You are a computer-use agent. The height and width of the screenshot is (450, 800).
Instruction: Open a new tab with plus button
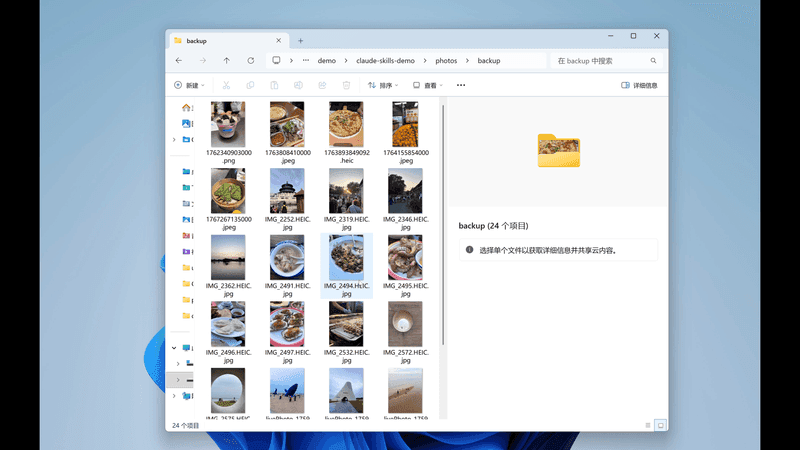click(x=300, y=41)
